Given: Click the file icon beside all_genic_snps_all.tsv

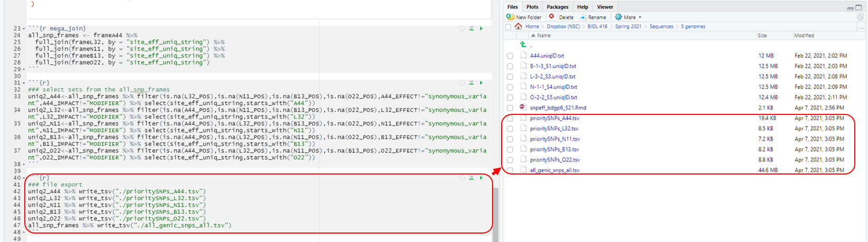Looking at the screenshot, I should 523,170.
